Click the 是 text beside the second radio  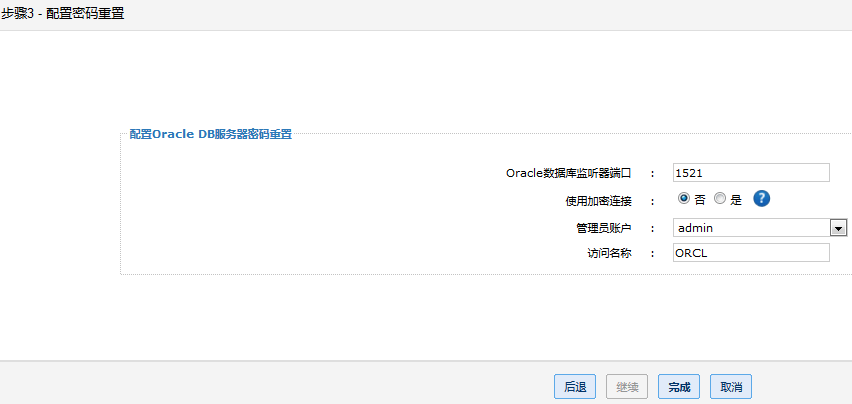736,200
